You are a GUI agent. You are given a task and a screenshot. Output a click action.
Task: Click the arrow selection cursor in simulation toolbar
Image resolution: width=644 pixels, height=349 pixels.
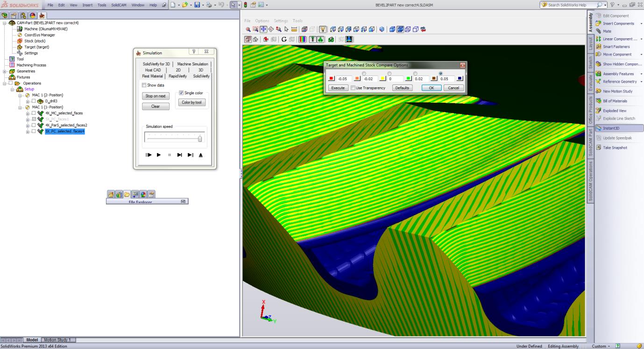pos(286,29)
